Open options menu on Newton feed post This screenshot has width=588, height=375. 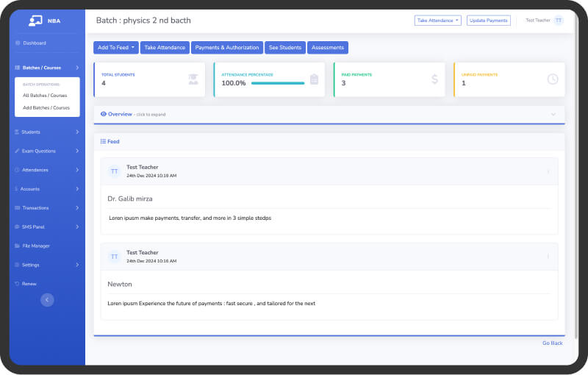(548, 257)
